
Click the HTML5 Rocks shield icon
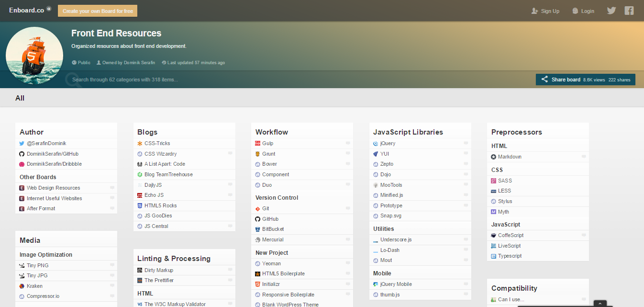[x=140, y=205]
